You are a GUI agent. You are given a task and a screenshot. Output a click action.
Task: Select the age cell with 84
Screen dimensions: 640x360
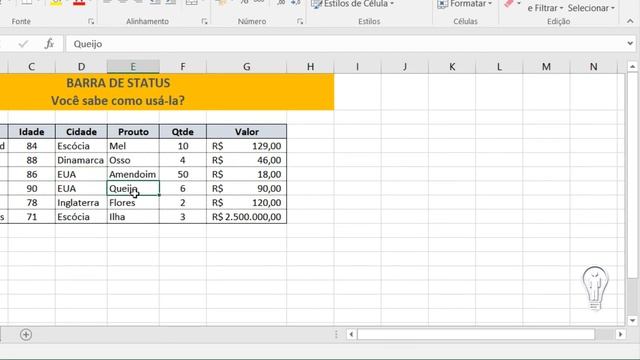click(x=31, y=146)
